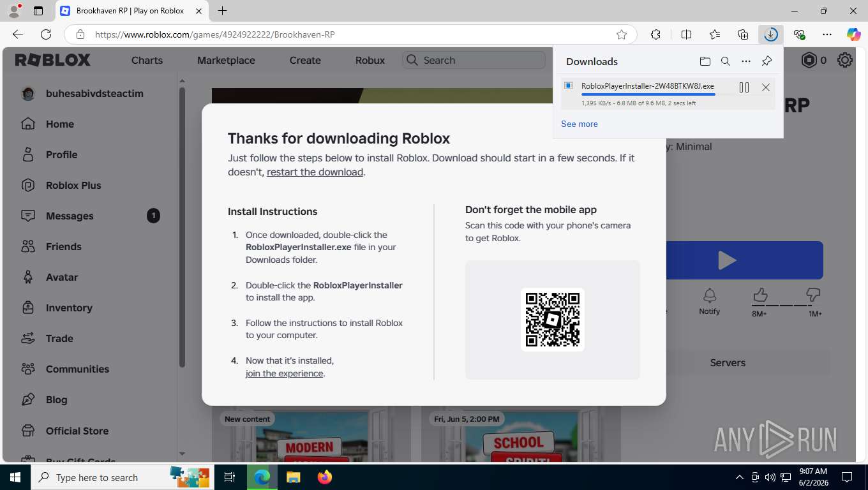View site information lock icon
This screenshot has height=490, width=868.
pyautogui.click(x=80, y=34)
